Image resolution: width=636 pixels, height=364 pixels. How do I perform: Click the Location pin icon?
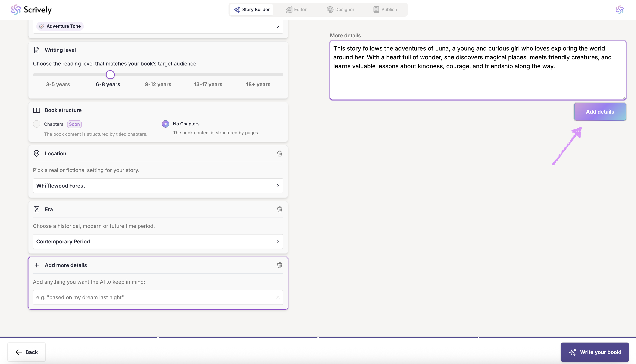(36, 154)
